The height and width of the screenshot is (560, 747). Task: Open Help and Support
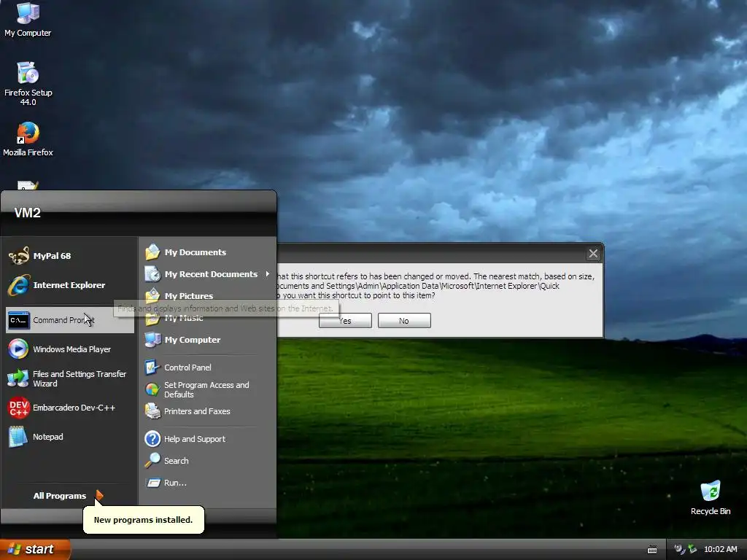click(x=207, y=438)
